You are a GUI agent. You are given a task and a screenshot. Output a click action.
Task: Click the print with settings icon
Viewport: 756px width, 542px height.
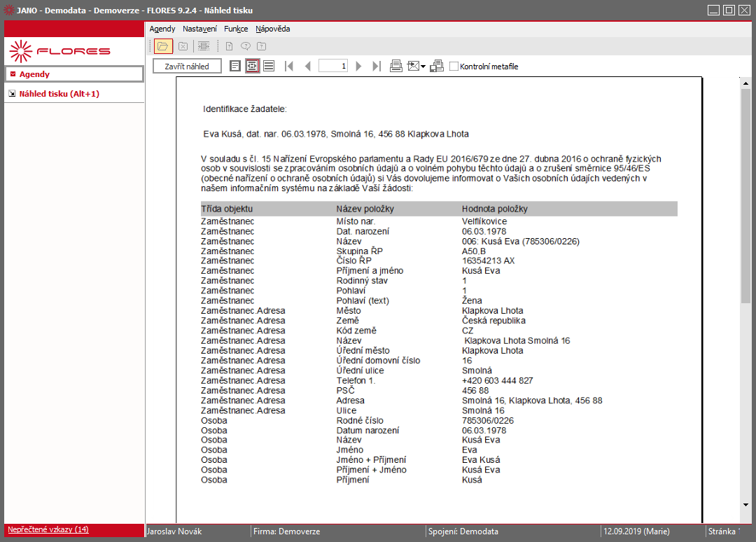(x=437, y=66)
